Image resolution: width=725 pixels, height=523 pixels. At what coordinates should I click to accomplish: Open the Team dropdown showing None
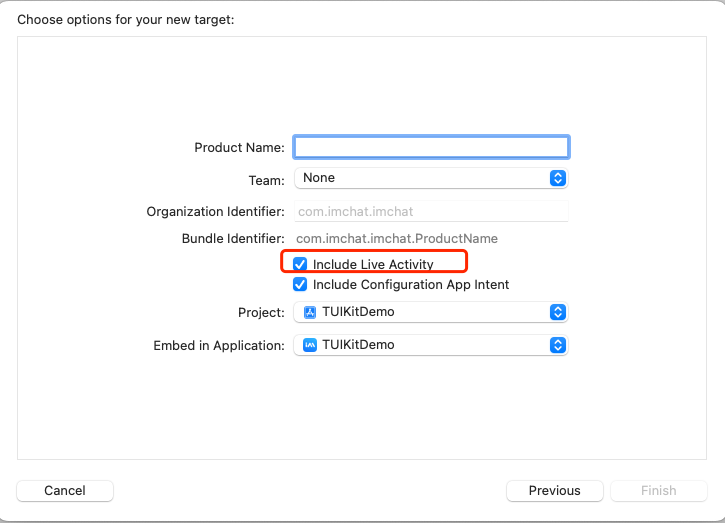(x=430, y=178)
